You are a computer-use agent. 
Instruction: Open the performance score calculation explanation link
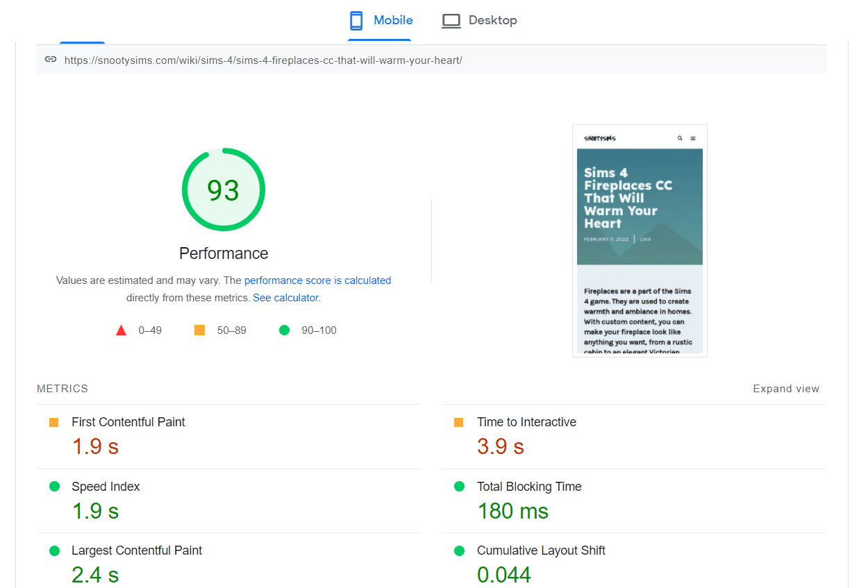(317, 280)
